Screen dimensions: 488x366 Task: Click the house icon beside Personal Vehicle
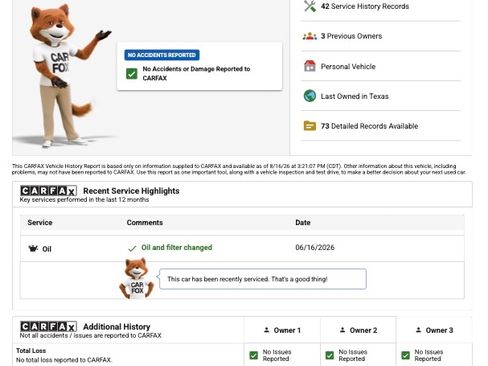coord(310,66)
